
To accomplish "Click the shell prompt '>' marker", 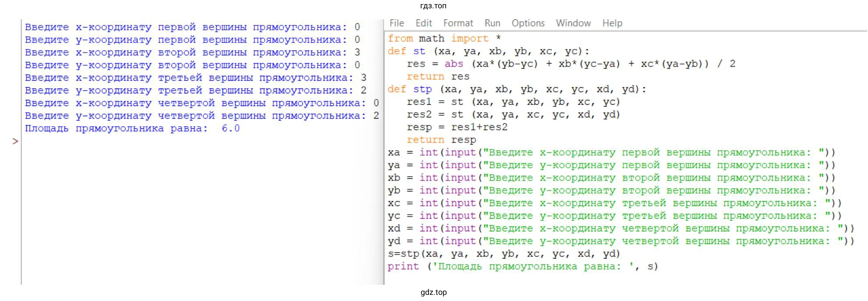I will pos(15,141).
